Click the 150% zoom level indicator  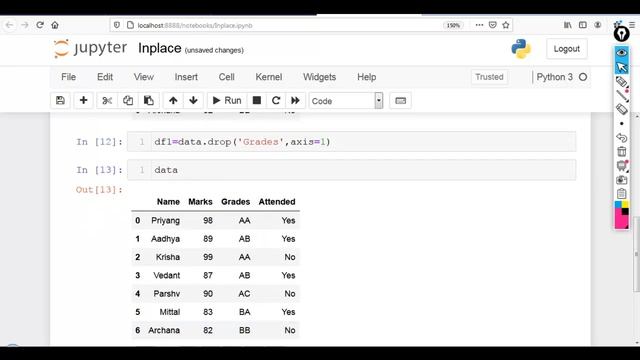pyautogui.click(x=453, y=25)
